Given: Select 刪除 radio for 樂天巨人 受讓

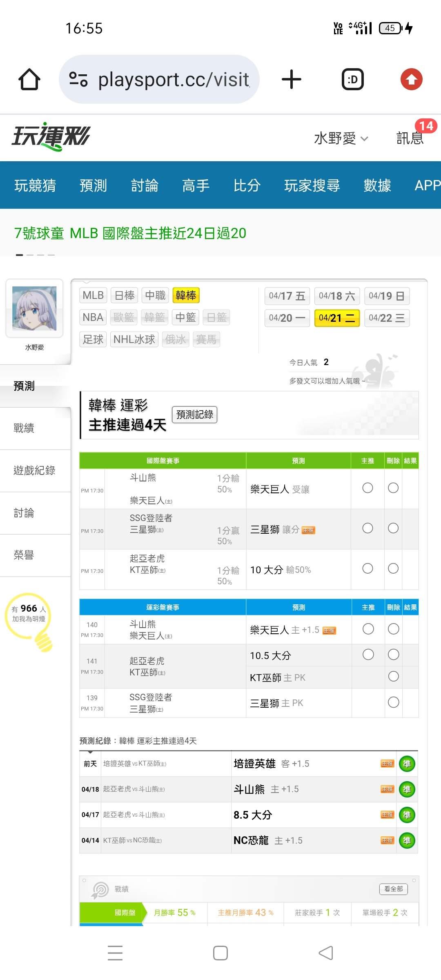Looking at the screenshot, I should [393, 488].
